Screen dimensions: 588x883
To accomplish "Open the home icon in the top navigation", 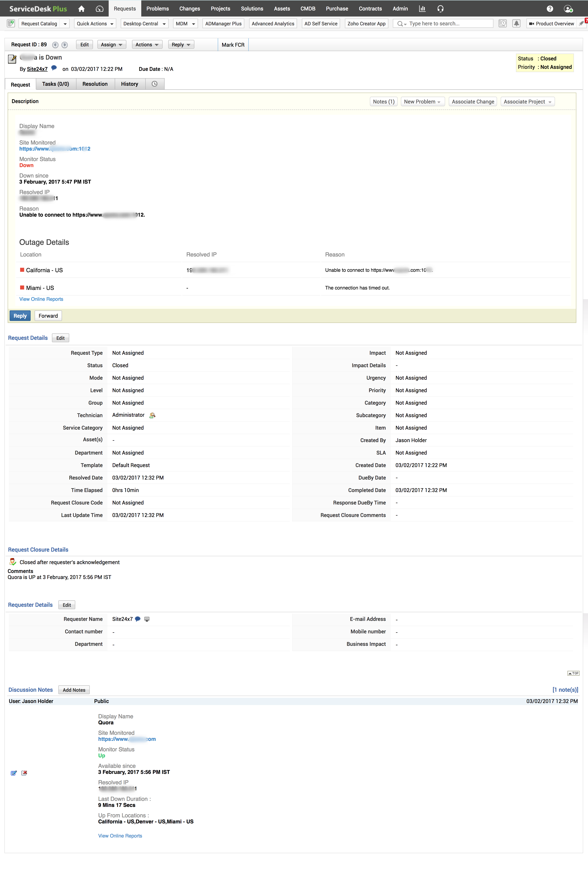I will pos(81,8).
